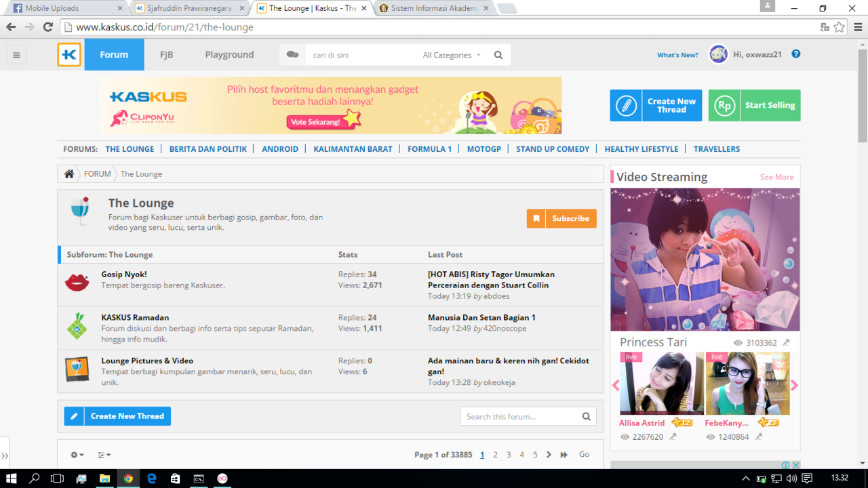This screenshot has height=488, width=868.
Task: Bookmark this page with star icon
Action: [x=840, y=27]
